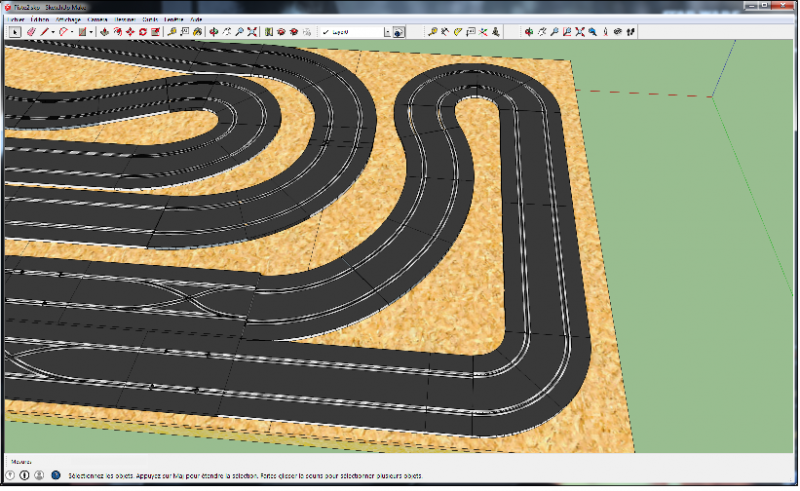Viewport: 800px width, 491px height.
Task: Activate the Push/Pull tool
Action: [104, 32]
